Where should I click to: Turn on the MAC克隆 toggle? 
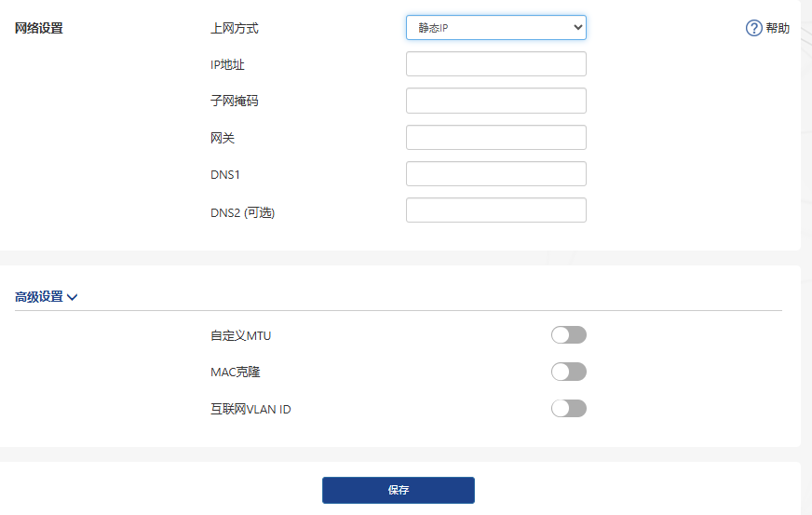[568, 372]
